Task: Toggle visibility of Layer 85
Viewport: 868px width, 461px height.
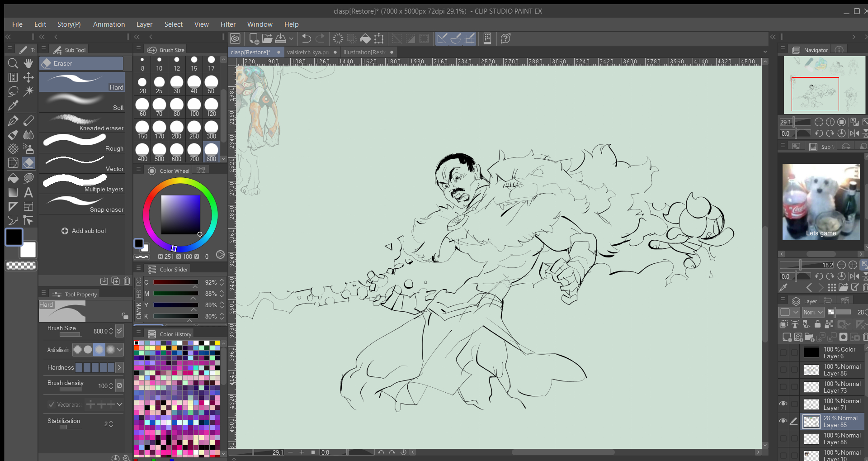Action: point(783,421)
